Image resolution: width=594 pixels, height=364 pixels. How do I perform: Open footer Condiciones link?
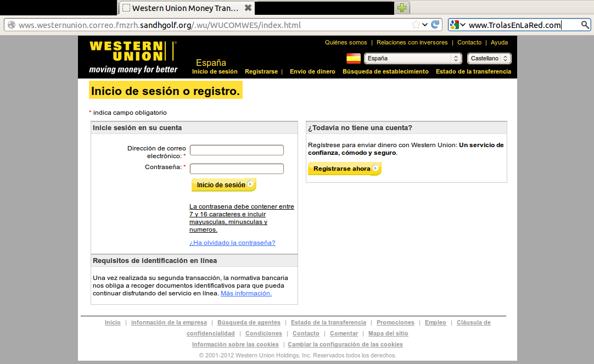[x=264, y=333]
